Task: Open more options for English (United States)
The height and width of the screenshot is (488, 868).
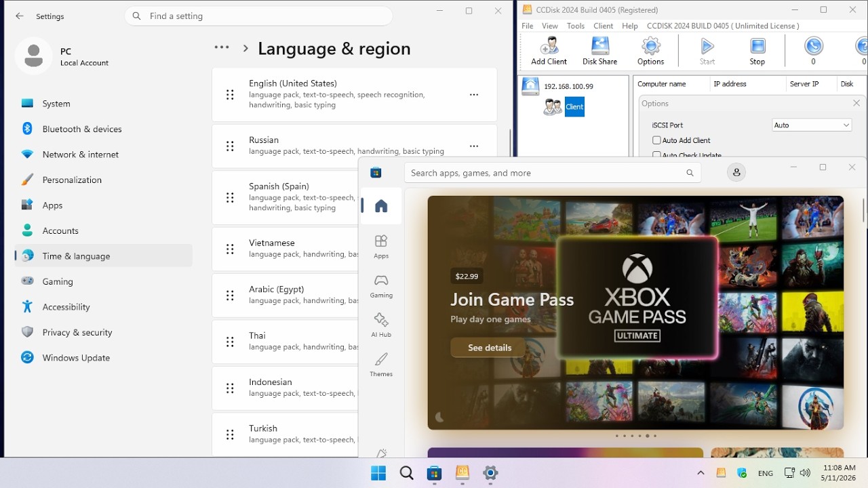Action: (x=474, y=95)
